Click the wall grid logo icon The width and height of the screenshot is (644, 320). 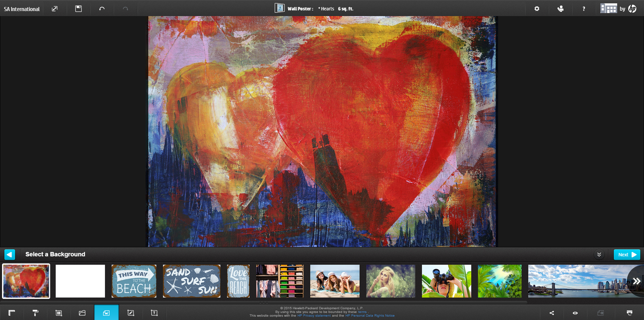(x=608, y=9)
